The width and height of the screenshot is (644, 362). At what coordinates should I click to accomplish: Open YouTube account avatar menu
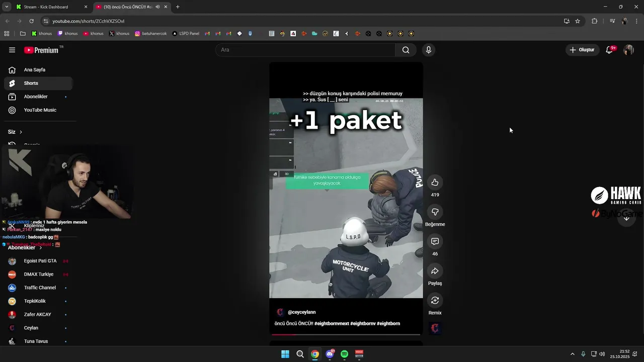coord(628,50)
